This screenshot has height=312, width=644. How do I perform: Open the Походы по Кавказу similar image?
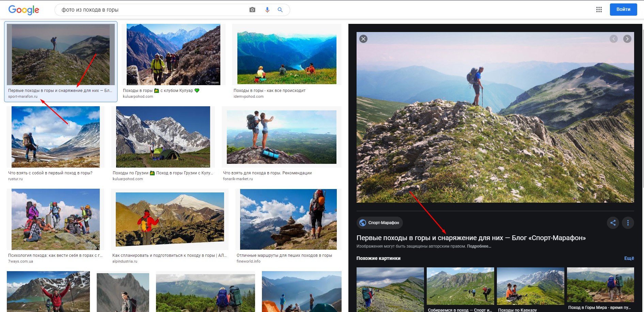coord(530,286)
